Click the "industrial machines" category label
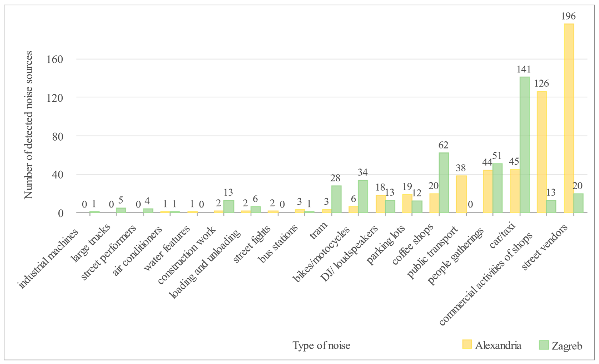The height and width of the screenshot is (364, 599). [48, 259]
